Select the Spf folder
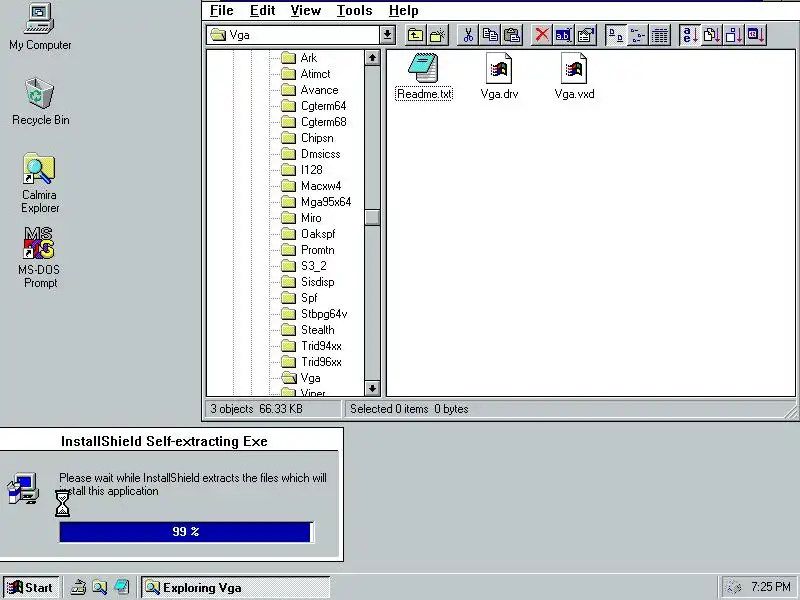This screenshot has height=600, width=800. (299, 298)
